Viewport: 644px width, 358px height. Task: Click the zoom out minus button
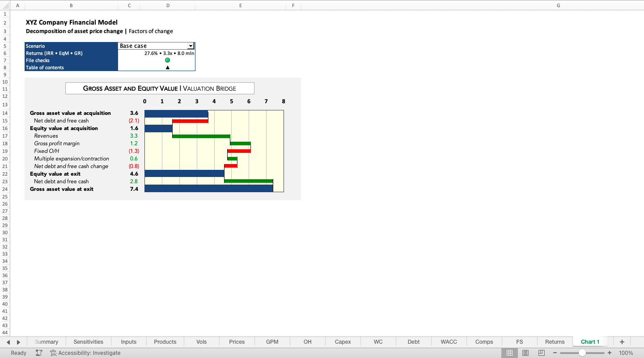tap(555, 353)
